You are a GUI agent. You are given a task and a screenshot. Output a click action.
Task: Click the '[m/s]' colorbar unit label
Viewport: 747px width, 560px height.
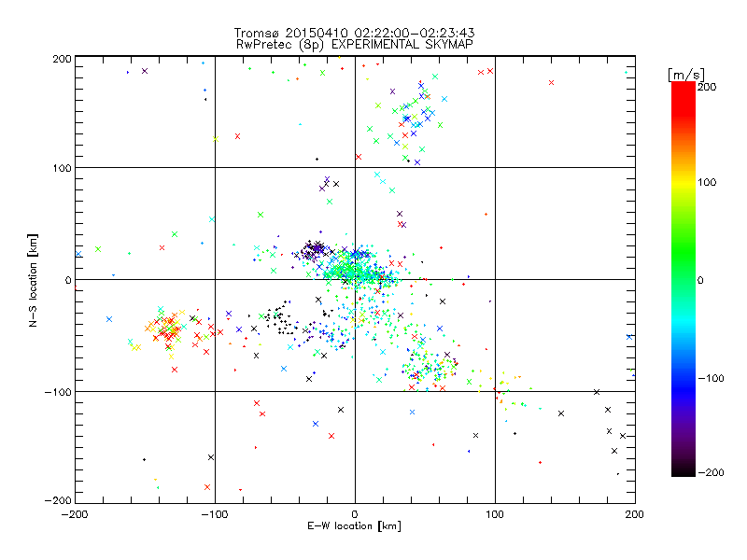[686, 75]
